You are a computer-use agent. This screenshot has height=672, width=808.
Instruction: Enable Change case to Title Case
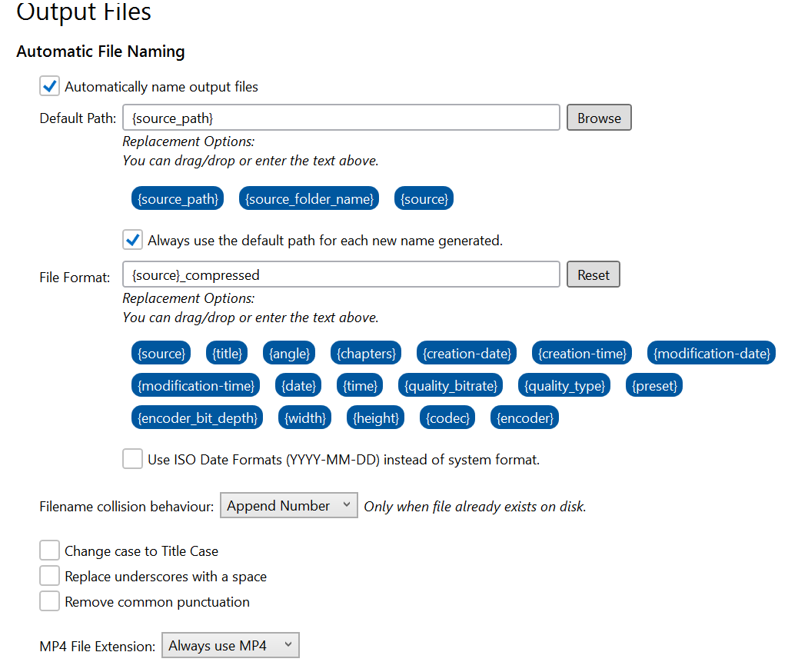coord(49,551)
